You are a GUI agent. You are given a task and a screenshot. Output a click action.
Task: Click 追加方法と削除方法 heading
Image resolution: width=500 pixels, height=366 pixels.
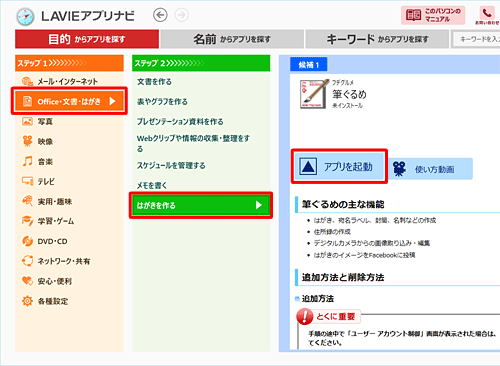coord(343,277)
